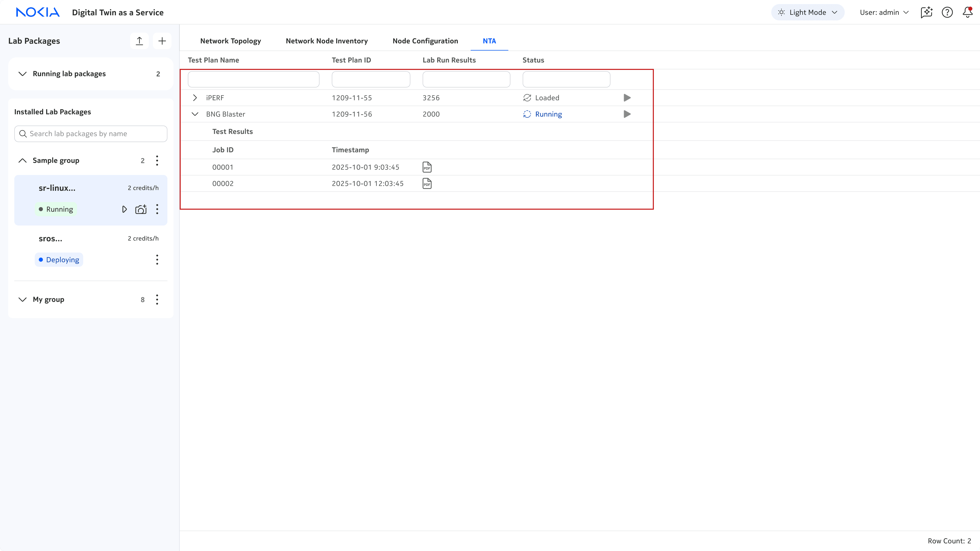This screenshot has height=551, width=980.
Task: Click the upload lab package icon
Action: pos(139,41)
